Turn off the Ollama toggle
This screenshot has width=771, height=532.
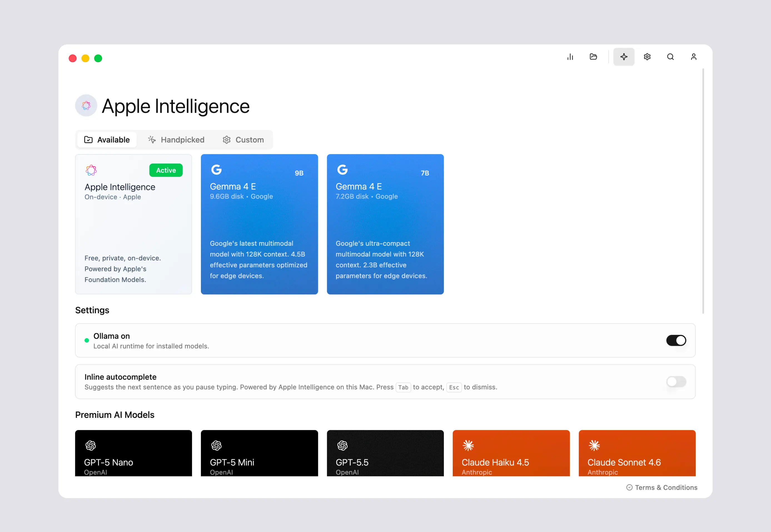click(676, 340)
